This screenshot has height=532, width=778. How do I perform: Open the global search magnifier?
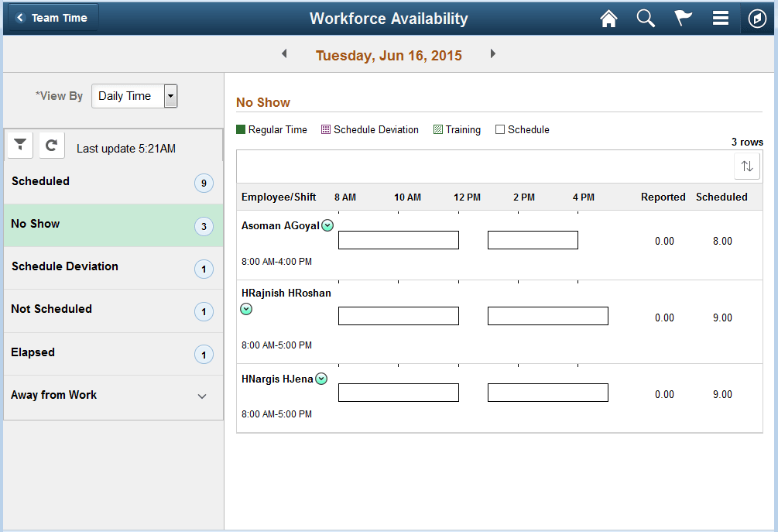pyautogui.click(x=646, y=19)
